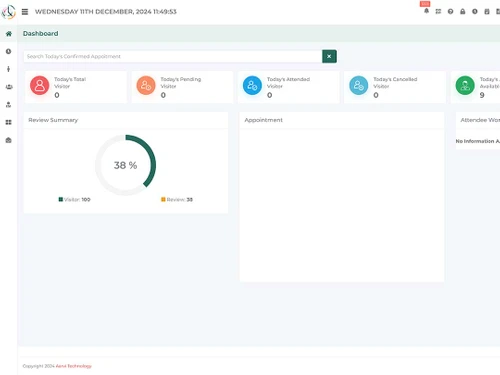
Task: Click the count 9 on the green card
Action: point(482,95)
